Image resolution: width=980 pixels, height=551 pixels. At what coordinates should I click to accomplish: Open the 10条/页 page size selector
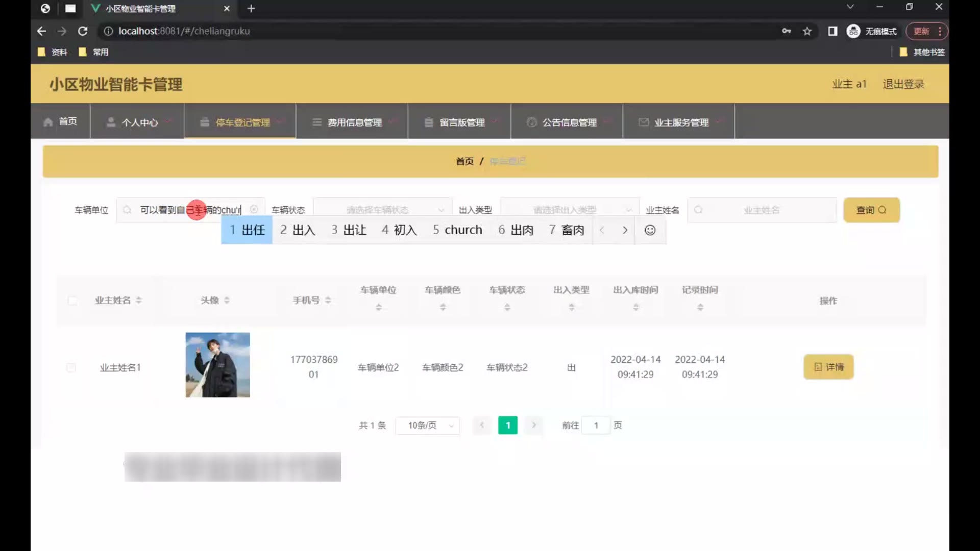pos(428,425)
